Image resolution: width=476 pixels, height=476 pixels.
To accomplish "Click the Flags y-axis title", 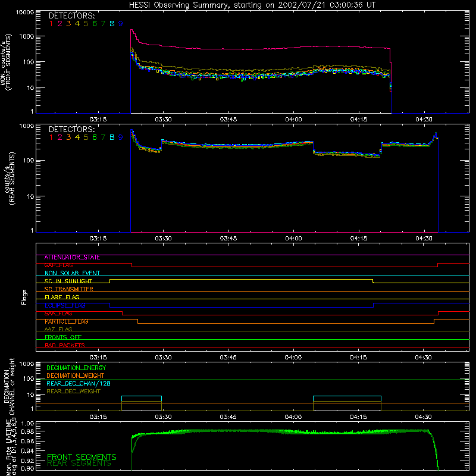I will (24, 297).
